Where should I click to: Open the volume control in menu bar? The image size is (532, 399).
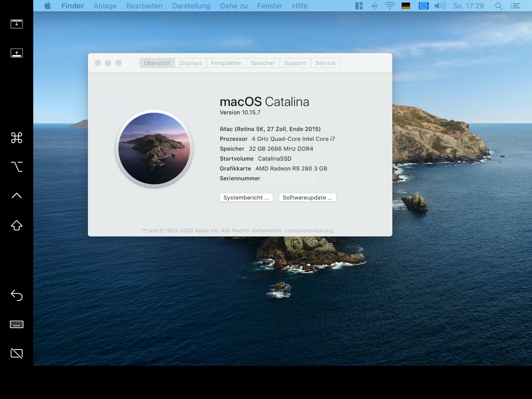click(440, 6)
